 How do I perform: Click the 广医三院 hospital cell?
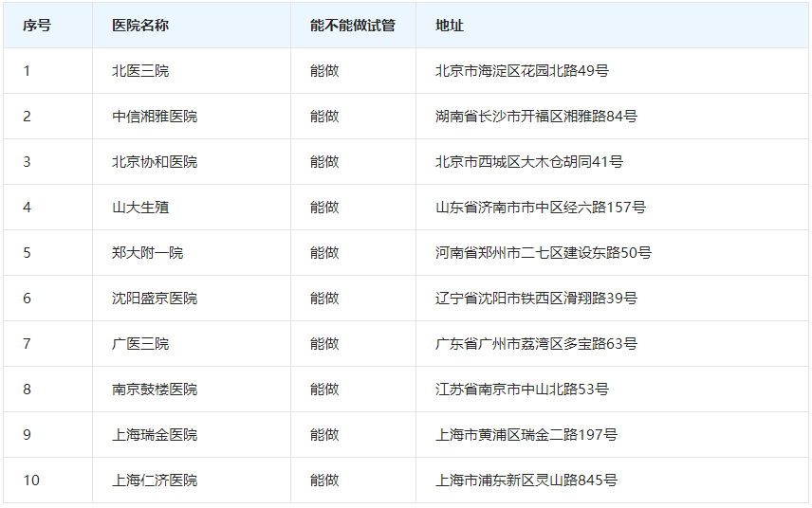(x=140, y=344)
